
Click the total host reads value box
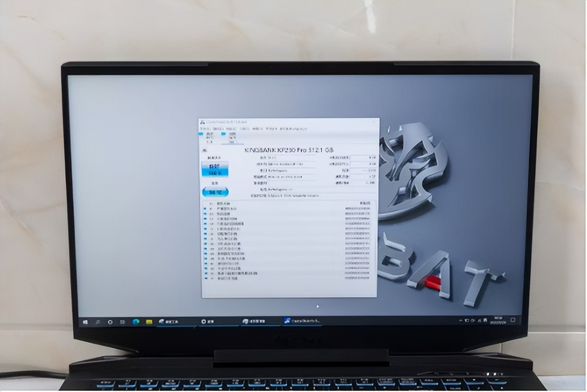363,158
